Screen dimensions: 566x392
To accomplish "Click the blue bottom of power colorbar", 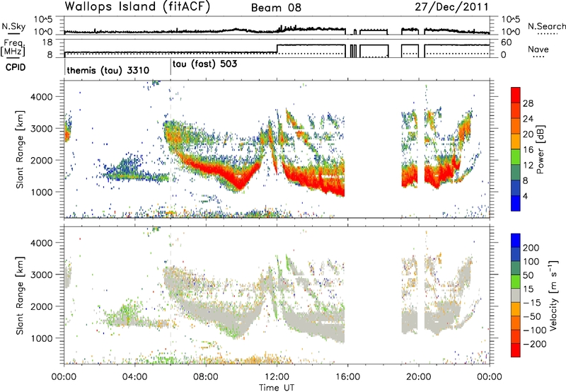I will (516, 203).
